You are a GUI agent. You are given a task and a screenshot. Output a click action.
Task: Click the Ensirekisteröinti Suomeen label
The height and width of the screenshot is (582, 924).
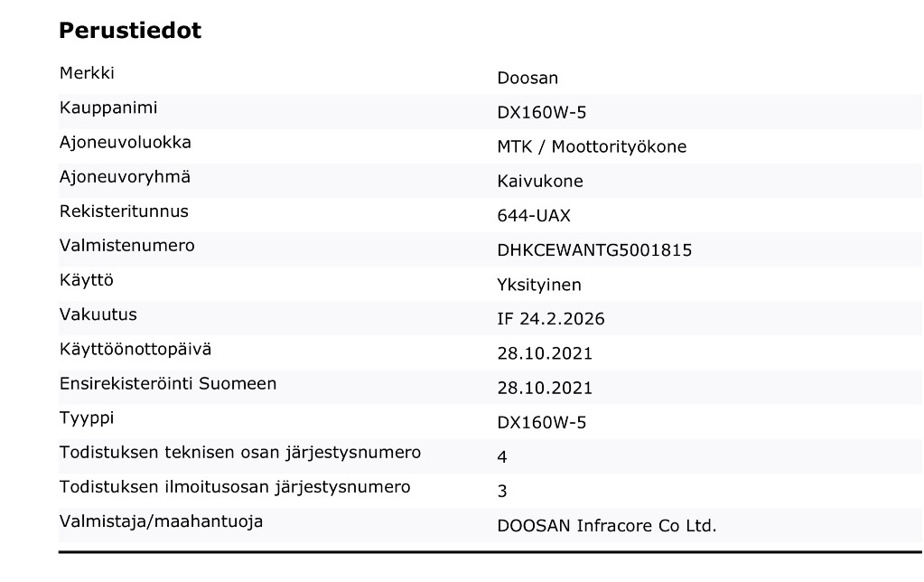(x=168, y=383)
